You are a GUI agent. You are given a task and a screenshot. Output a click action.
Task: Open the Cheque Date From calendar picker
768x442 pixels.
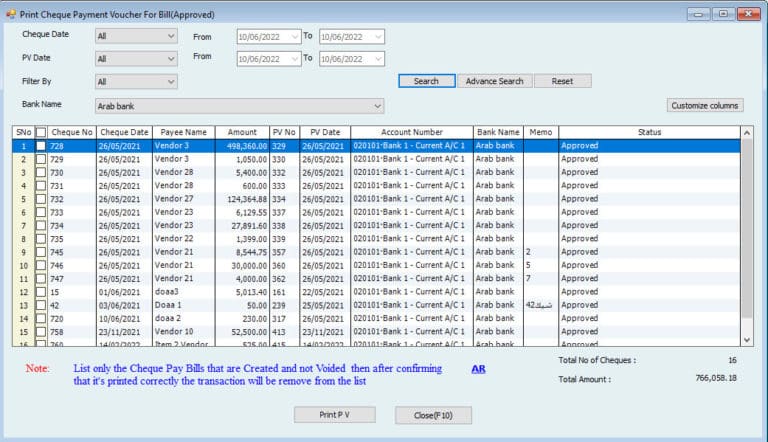[x=293, y=36]
